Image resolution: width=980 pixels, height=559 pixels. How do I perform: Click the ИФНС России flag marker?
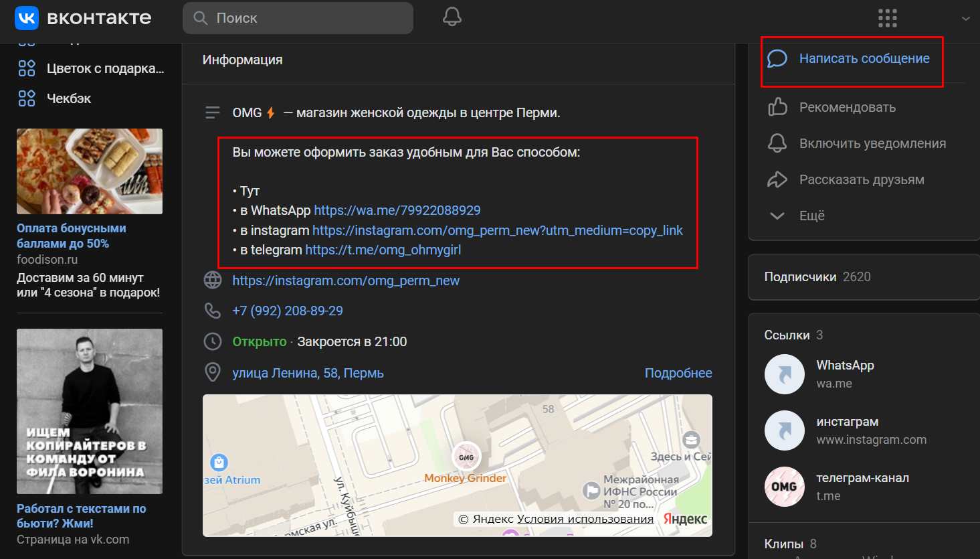click(591, 491)
